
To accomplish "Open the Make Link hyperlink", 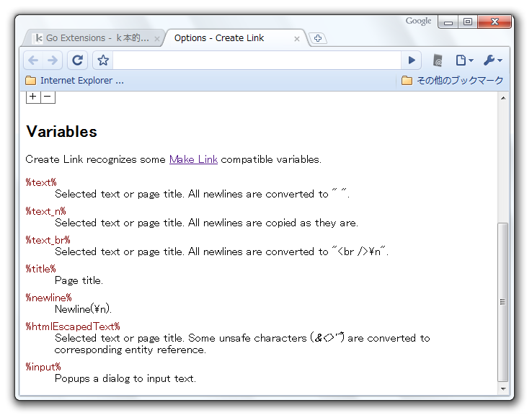I will coord(193,159).
